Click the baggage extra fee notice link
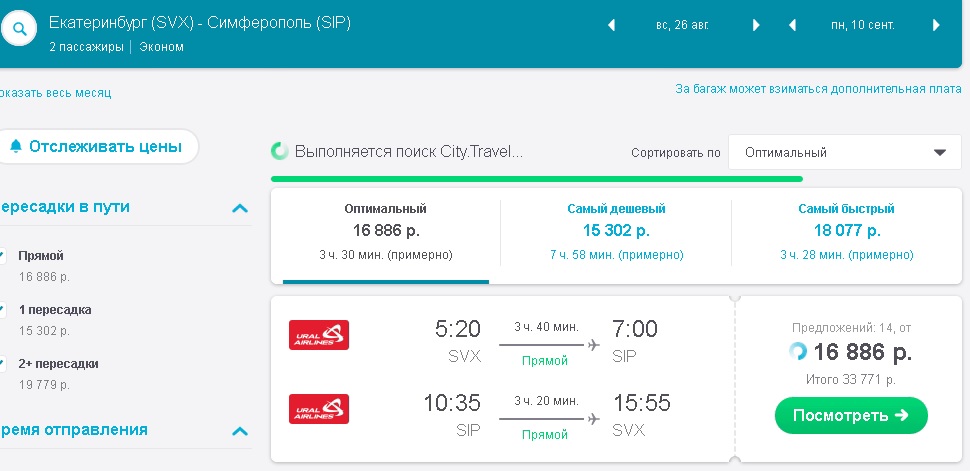Image resolution: width=970 pixels, height=471 pixels. click(x=818, y=89)
